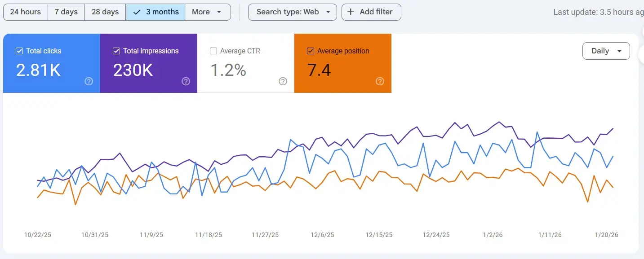Click help icon on Average CTR card
This screenshot has height=259, width=644.
[x=283, y=81]
